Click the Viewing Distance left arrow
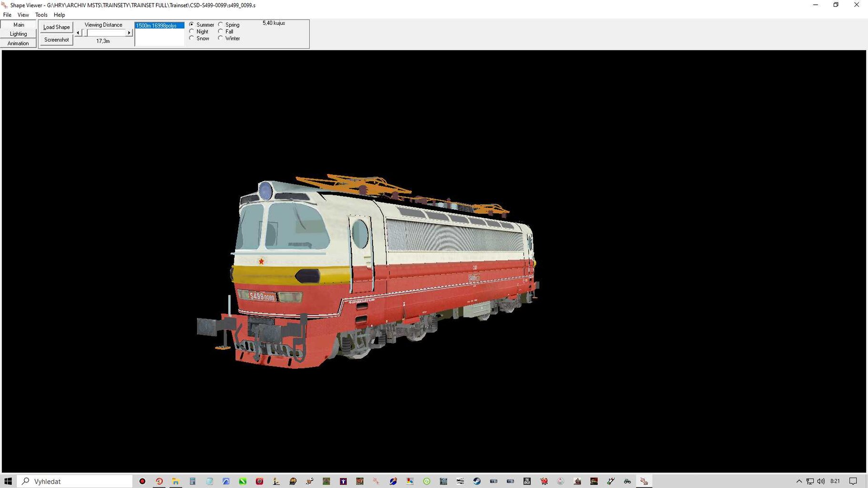Viewport: 868px width, 488px height. point(78,33)
